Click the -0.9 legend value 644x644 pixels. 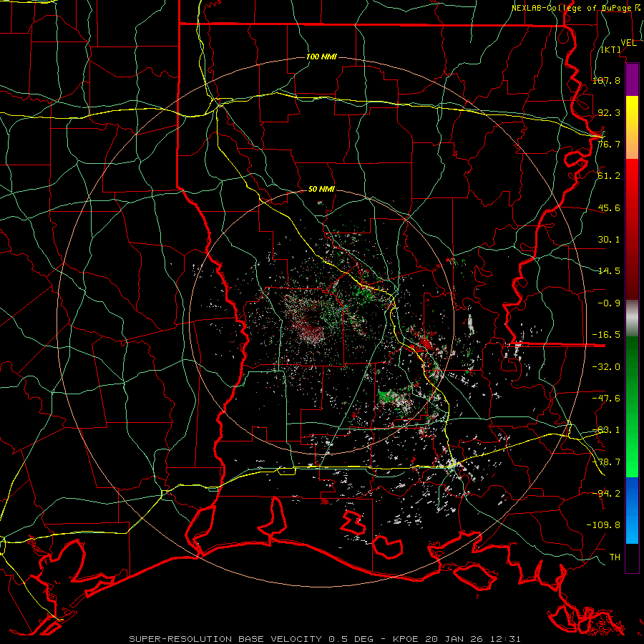pyautogui.click(x=609, y=303)
